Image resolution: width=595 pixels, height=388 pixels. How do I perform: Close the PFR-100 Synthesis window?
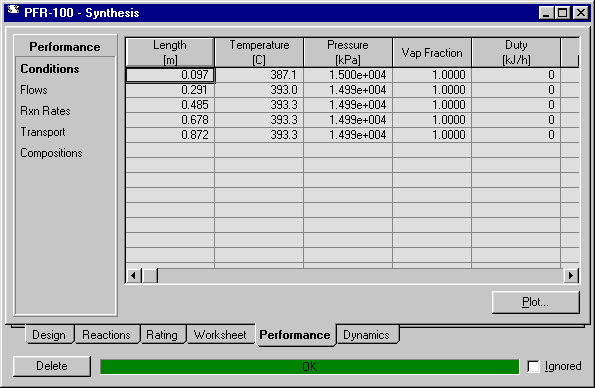[581, 13]
